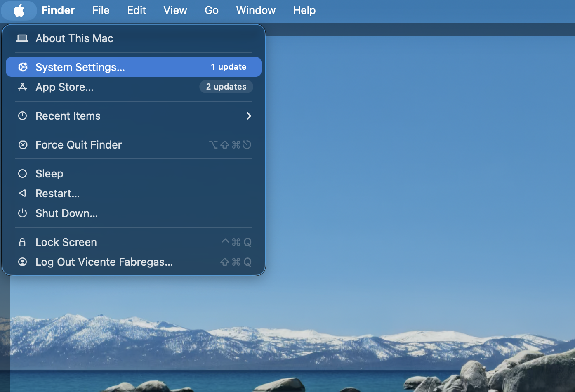Click the gear icon for System Settings
The height and width of the screenshot is (392, 575).
click(x=23, y=67)
